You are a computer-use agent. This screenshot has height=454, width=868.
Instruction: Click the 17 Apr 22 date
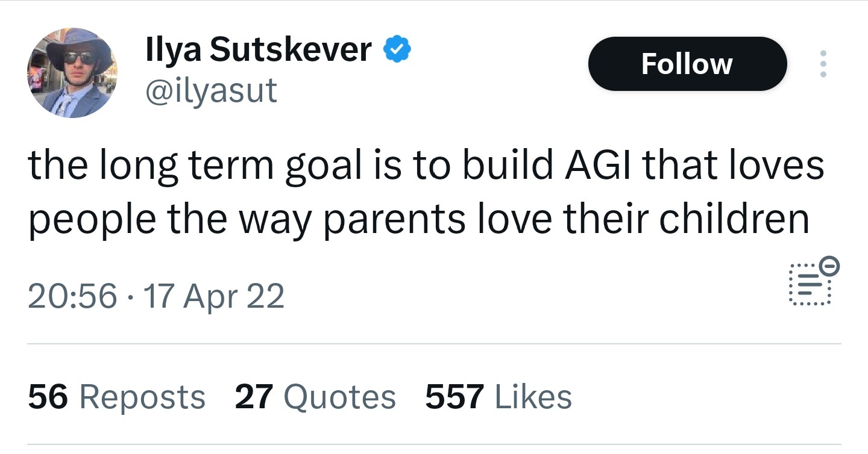click(x=213, y=296)
